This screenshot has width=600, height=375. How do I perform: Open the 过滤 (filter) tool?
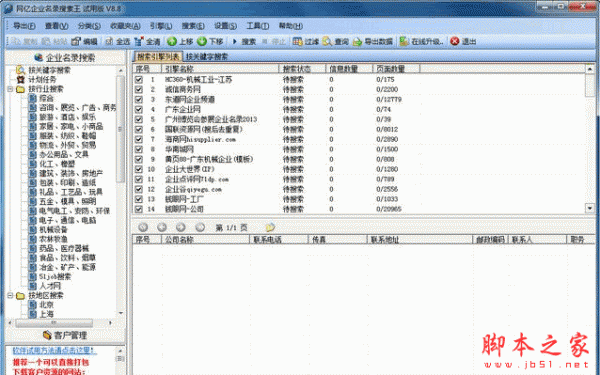click(x=297, y=41)
